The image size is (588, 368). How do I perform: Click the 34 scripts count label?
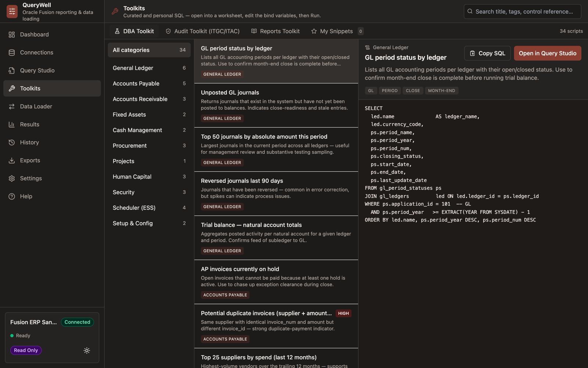571,31
